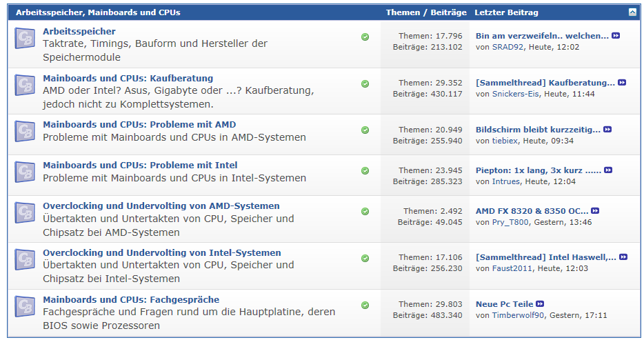Jump to latest post in Neue Pc Teile

540,304
